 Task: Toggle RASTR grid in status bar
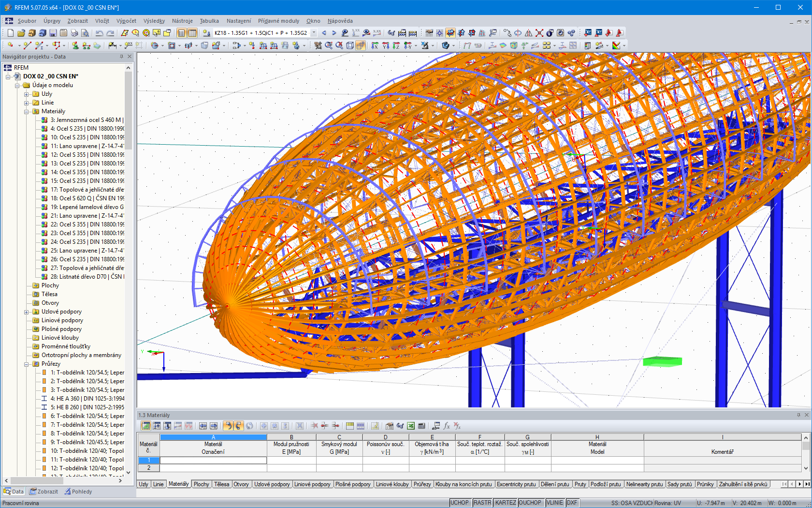click(482, 503)
